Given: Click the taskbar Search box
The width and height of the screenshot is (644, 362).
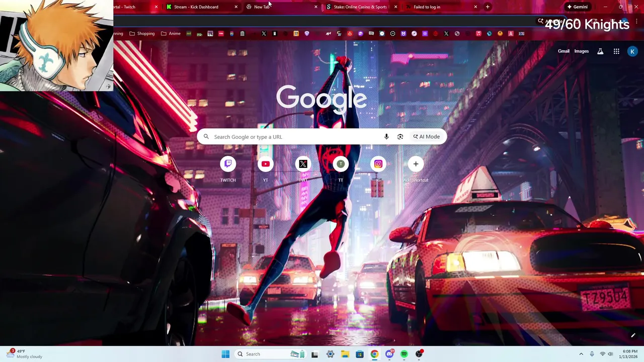Looking at the screenshot, I should point(270,354).
